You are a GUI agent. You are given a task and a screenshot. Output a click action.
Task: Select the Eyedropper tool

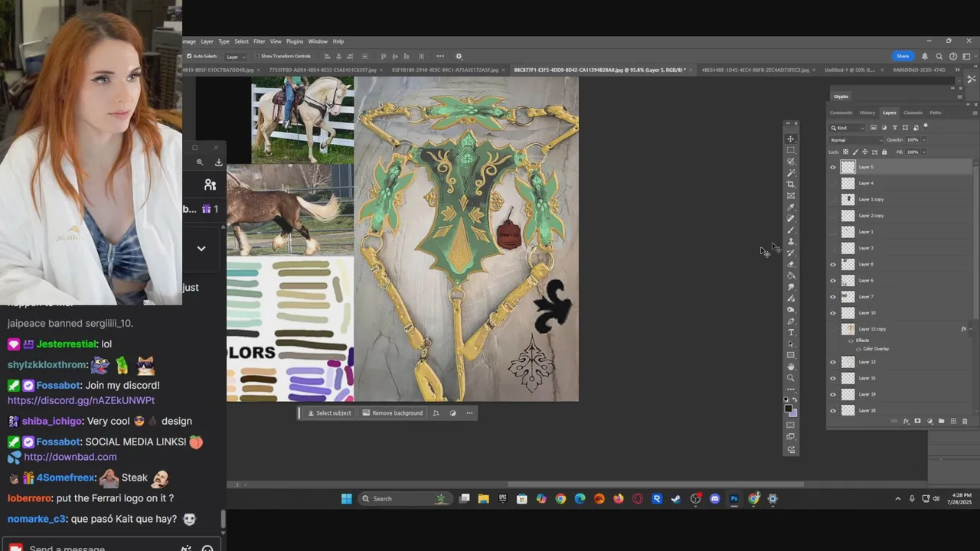(x=791, y=207)
